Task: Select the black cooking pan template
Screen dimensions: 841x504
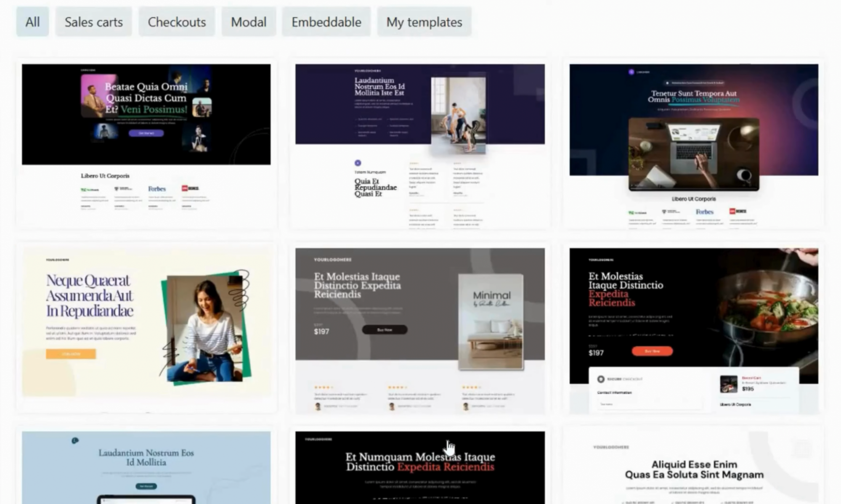Action: pos(693,328)
